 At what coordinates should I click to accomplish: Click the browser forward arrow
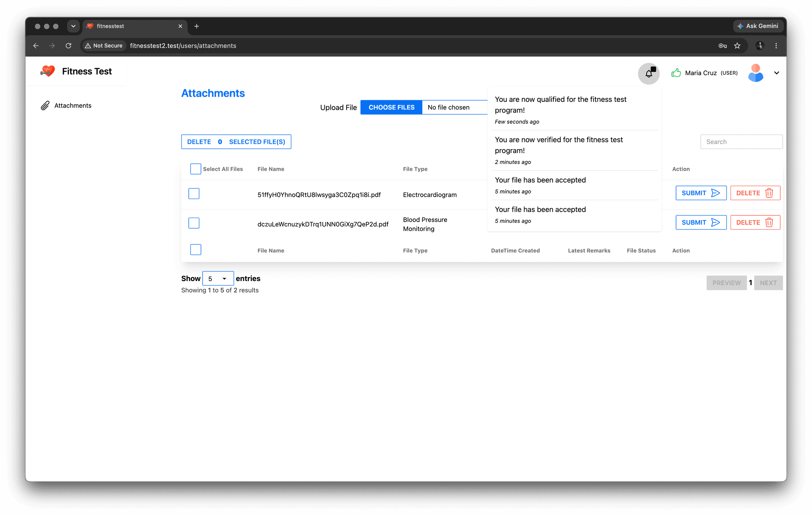coord(52,46)
